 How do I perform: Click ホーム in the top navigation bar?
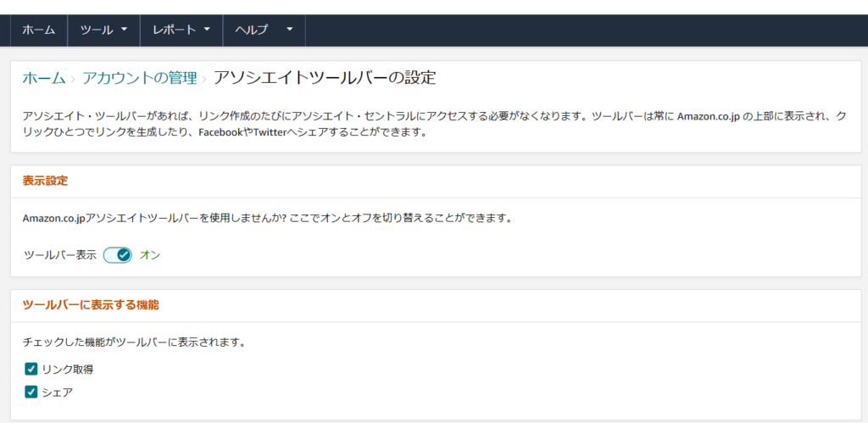pos(39,30)
